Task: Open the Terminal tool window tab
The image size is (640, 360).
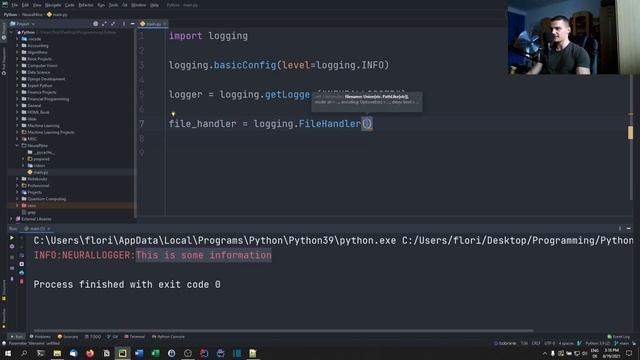Action: (x=135, y=337)
